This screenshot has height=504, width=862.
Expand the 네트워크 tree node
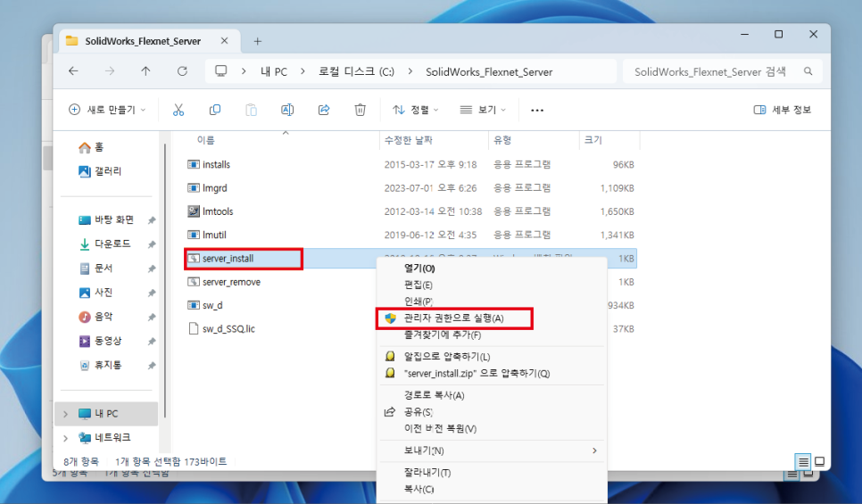coord(65,438)
